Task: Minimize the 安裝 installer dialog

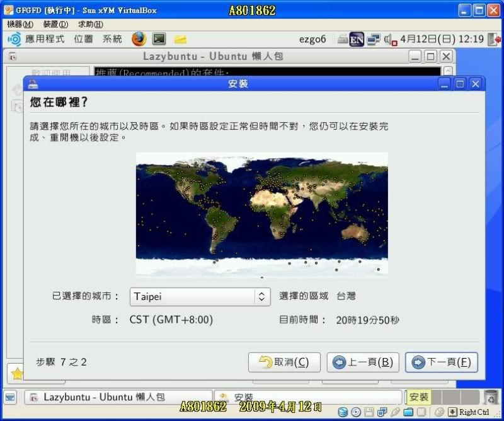Action: pyautogui.click(x=445, y=84)
